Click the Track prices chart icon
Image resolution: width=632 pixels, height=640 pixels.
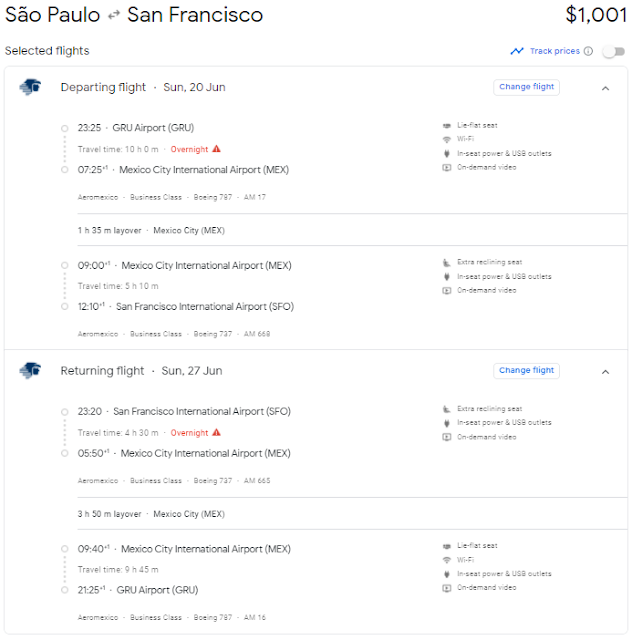click(x=516, y=51)
